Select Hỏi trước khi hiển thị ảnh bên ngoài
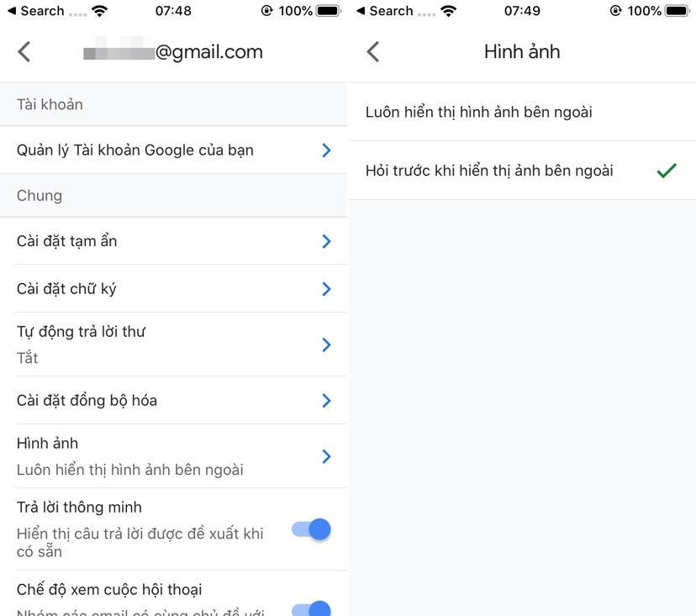Screen dimensions: 696x616 522,171
